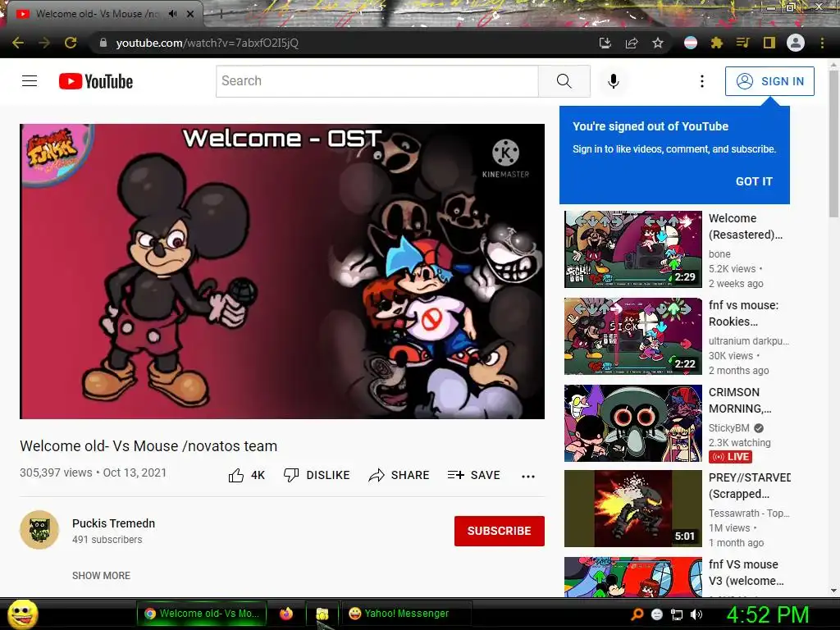Click the red SUBSCRIBE button
The height and width of the screenshot is (630, 840).
tap(500, 531)
